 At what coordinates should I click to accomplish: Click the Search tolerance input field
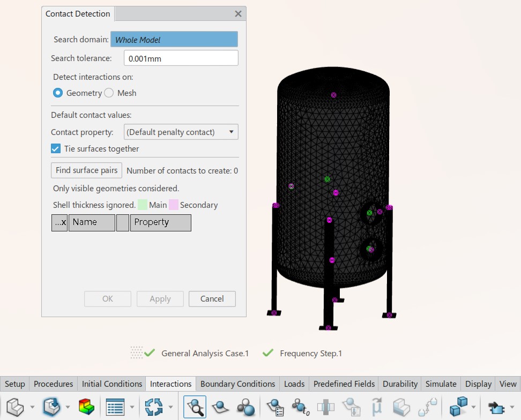click(181, 58)
